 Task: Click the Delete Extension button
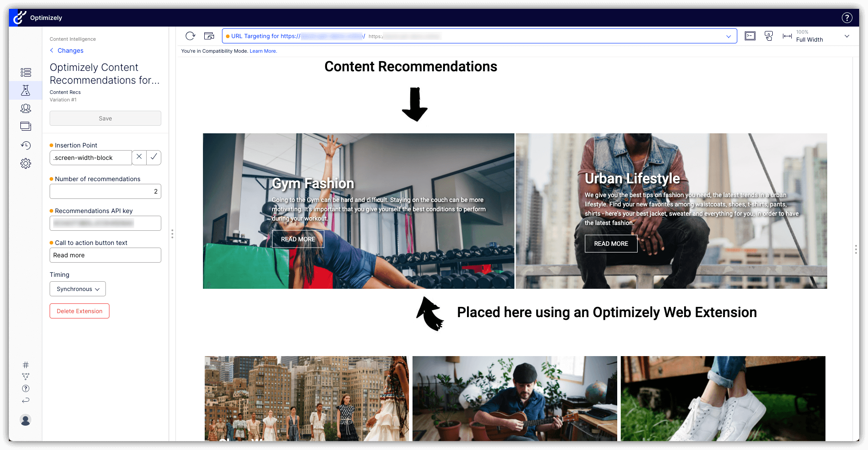79,311
